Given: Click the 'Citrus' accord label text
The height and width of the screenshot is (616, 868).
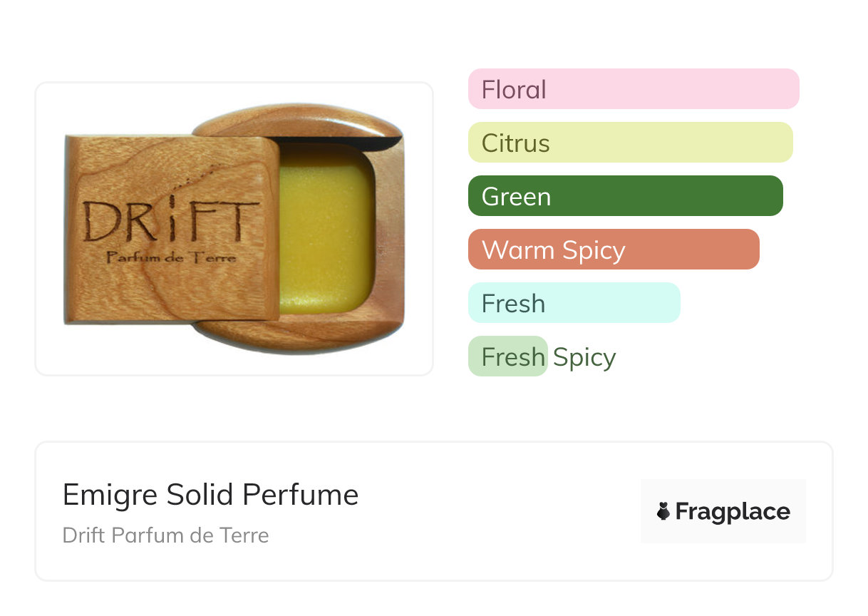Looking at the screenshot, I should [x=515, y=143].
